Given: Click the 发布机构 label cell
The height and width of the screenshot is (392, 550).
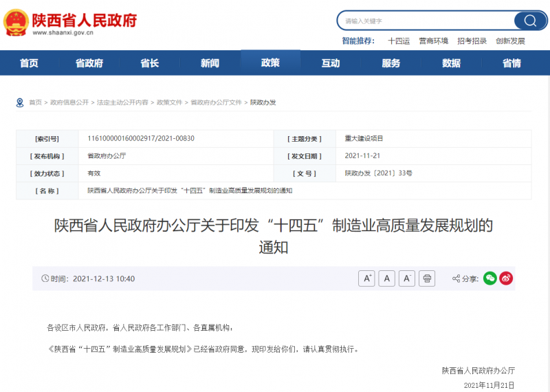Looking at the screenshot, I should 47,156.
